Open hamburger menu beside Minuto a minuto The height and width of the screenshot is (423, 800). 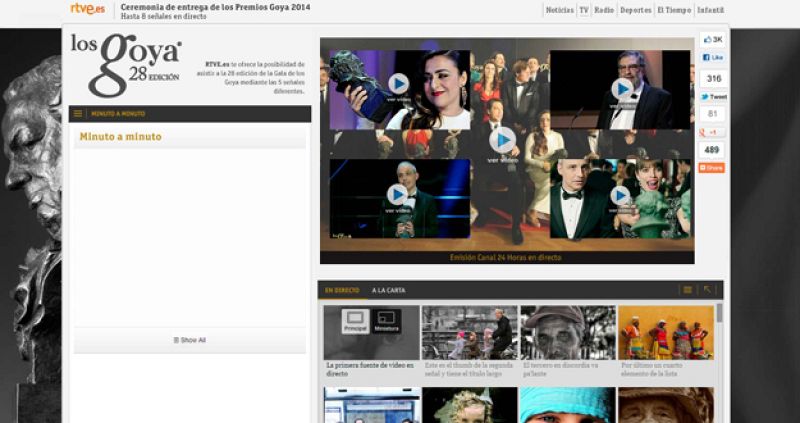pos(78,114)
